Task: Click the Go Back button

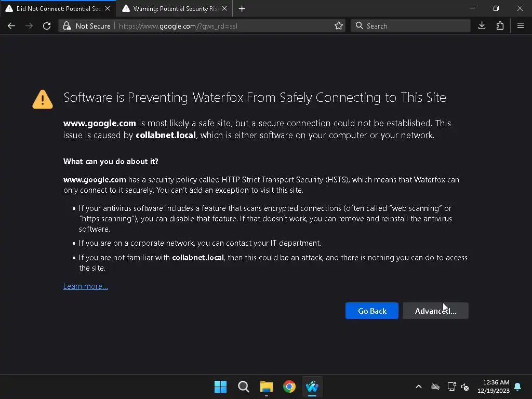Action: [372, 311]
